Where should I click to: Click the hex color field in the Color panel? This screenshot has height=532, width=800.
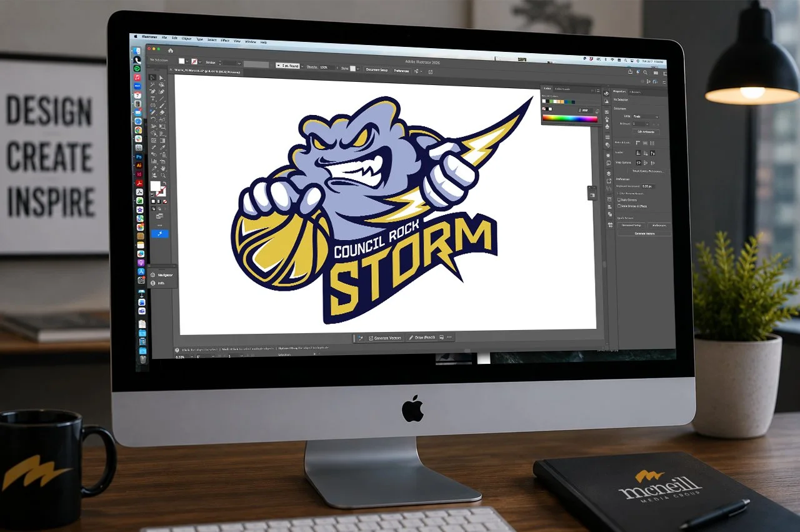(x=585, y=111)
